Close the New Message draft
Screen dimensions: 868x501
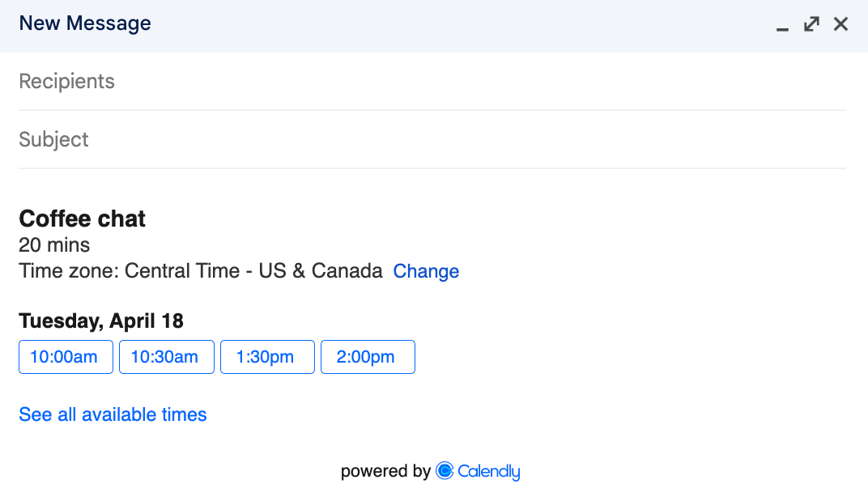coord(840,23)
